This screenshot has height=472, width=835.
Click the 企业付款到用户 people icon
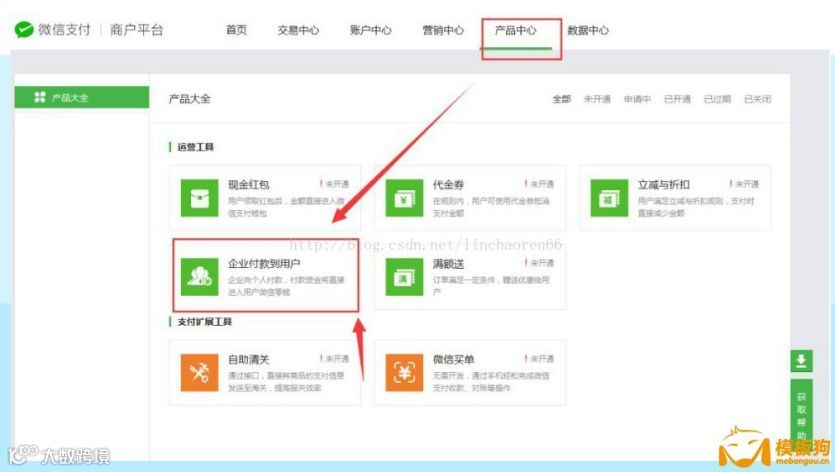click(200, 277)
